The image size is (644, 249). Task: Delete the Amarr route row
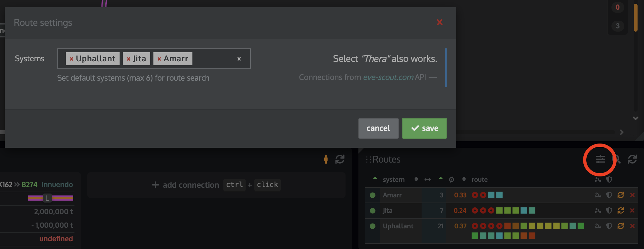632,195
